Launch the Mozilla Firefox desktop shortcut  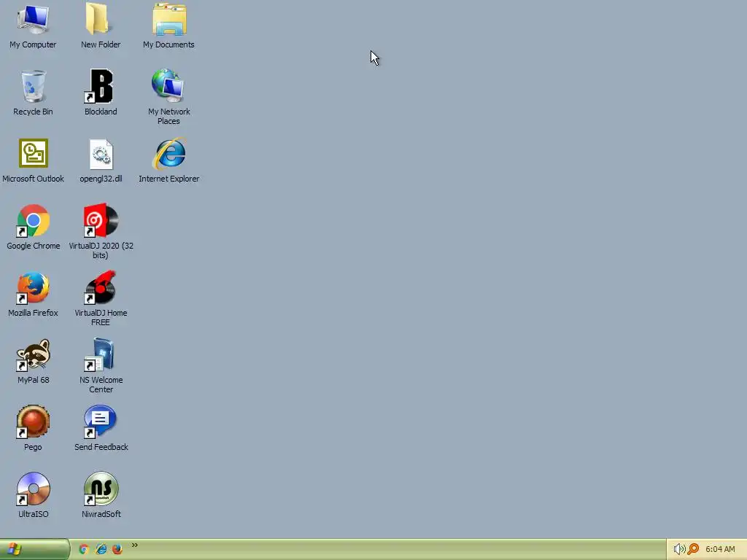[x=33, y=287]
